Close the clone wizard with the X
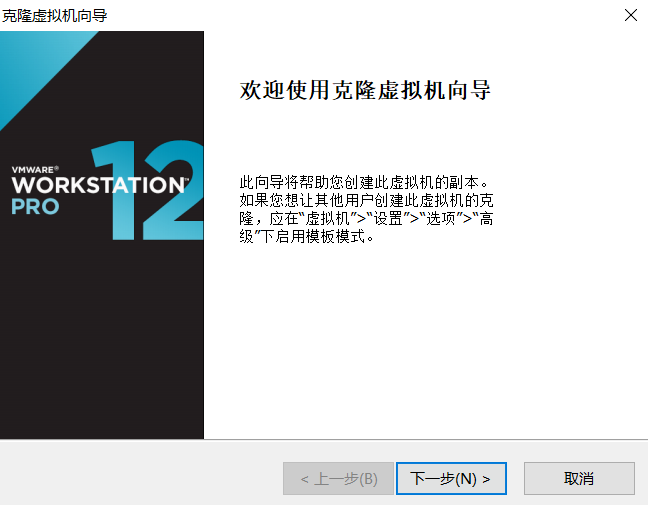This screenshot has height=505, width=648. pos(631,15)
